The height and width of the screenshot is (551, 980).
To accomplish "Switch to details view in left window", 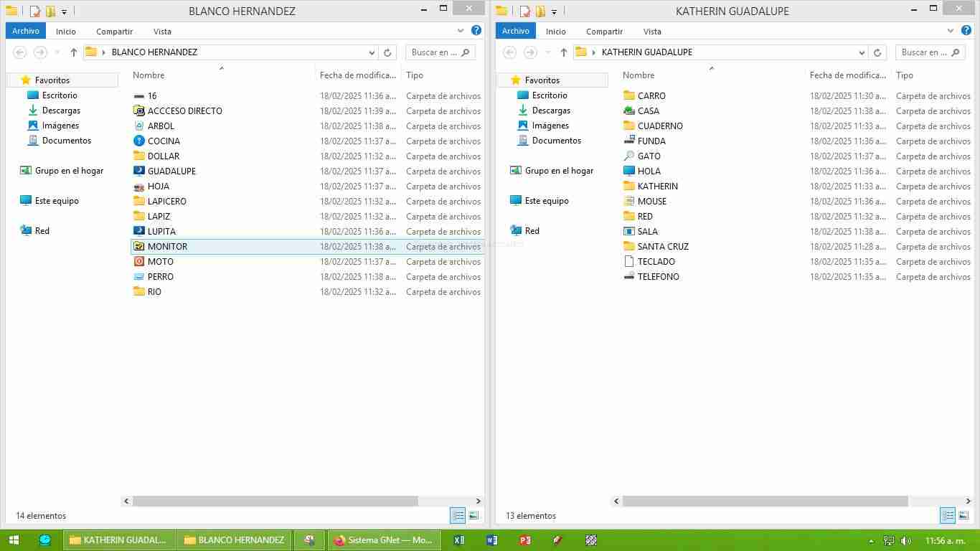I will (458, 515).
